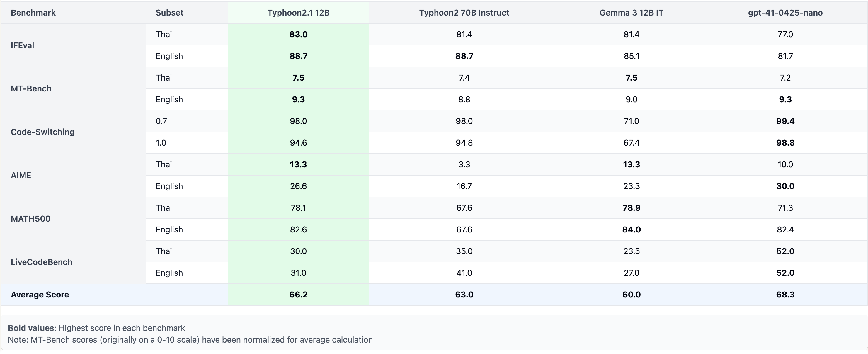Select gpt-41-0425-nano average score 68.3

click(x=785, y=295)
